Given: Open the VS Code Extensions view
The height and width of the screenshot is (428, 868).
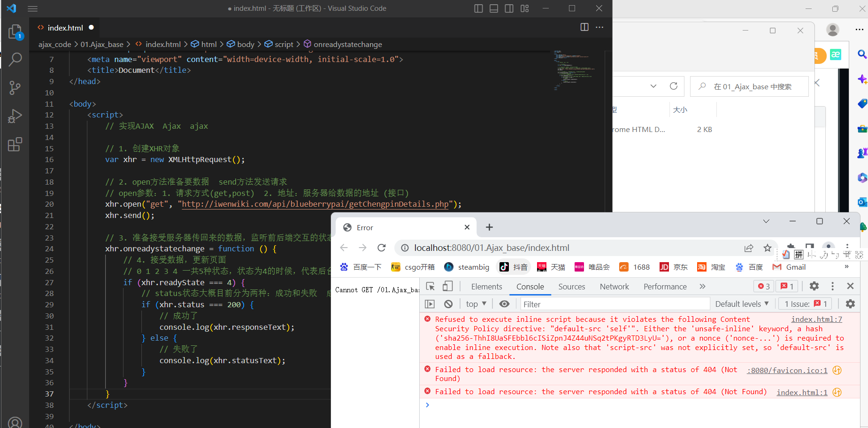Looking at the screenshot, I should click(x=15, y=144).
